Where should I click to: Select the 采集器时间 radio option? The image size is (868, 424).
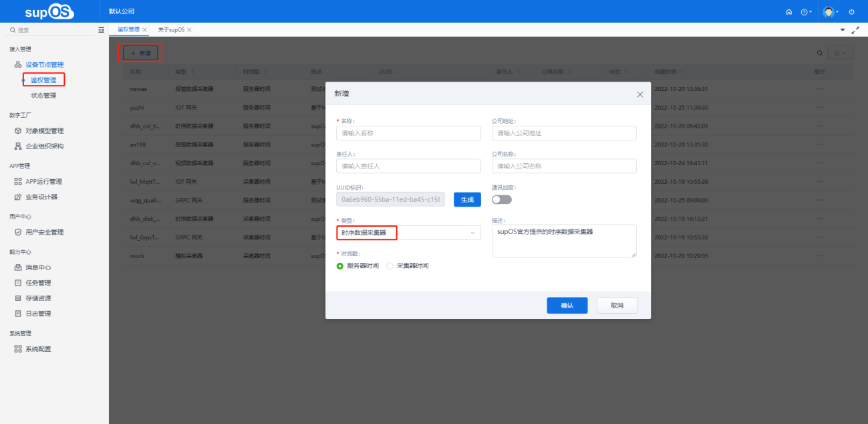(x=390, y=266)
